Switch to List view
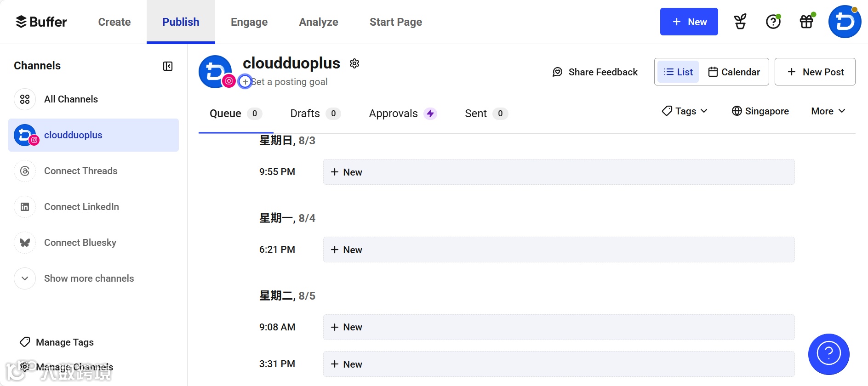Viewport: 868px width, 386px height. (678, 72)
